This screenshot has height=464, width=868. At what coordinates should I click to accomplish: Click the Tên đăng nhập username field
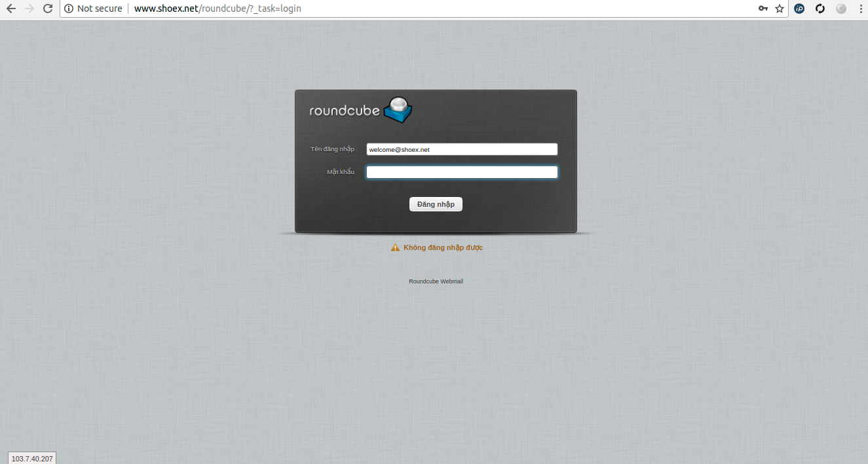point(462,149)
